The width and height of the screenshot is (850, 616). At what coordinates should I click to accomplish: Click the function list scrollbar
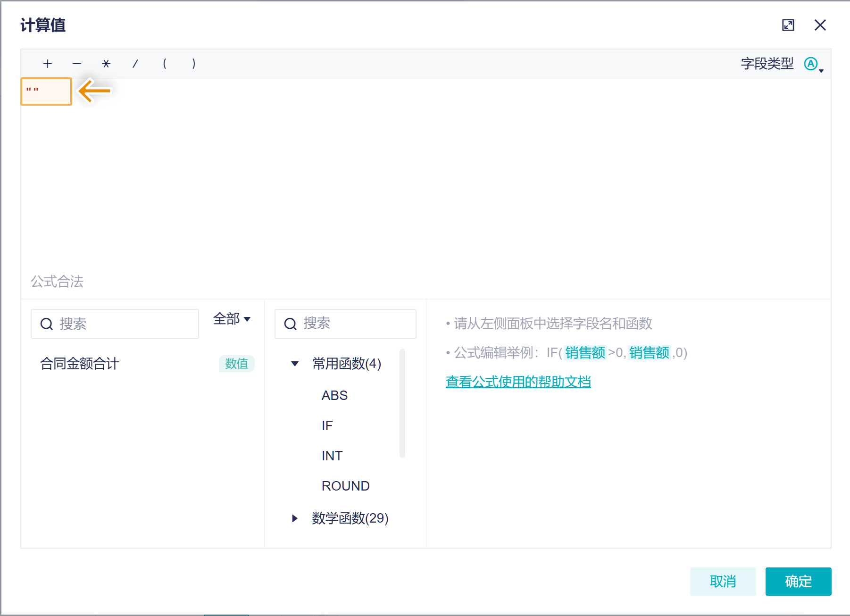pyautogui.click(x=402, y=403)
